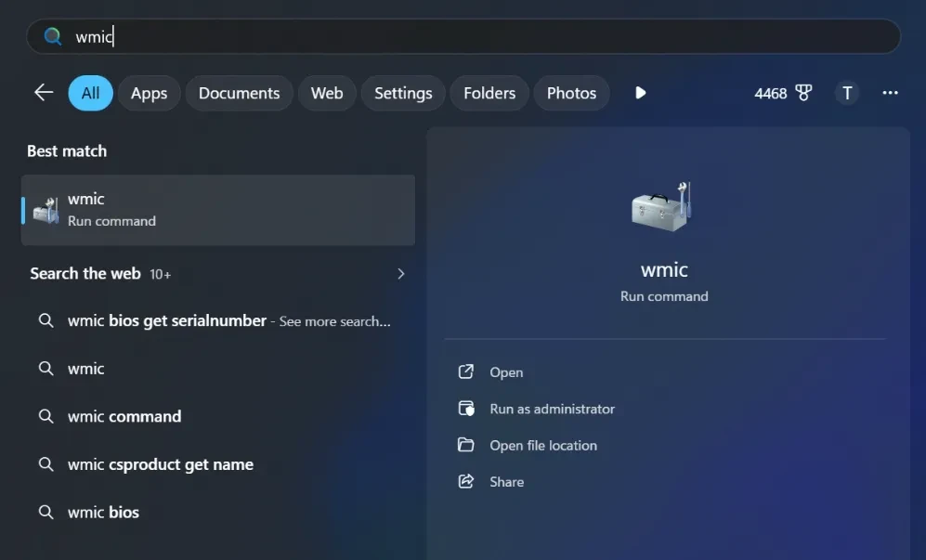Click magnifier icon beside wmic bios suggestion
The width and height of the screenshot is (926, 560).
click(x=46, y=512)
